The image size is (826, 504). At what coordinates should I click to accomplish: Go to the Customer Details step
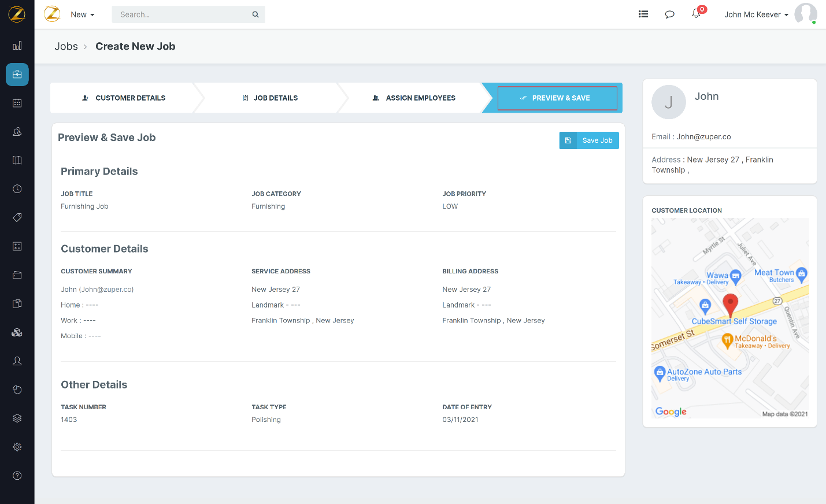click(x=124, y=98)
